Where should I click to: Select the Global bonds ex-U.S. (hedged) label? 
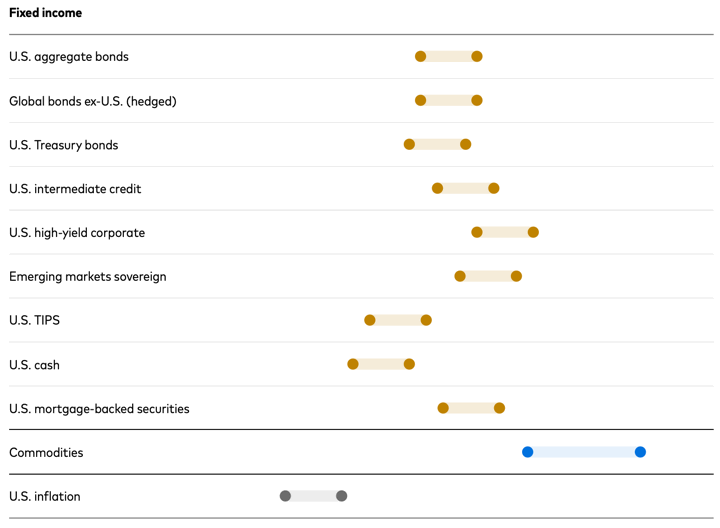(93, 101)
